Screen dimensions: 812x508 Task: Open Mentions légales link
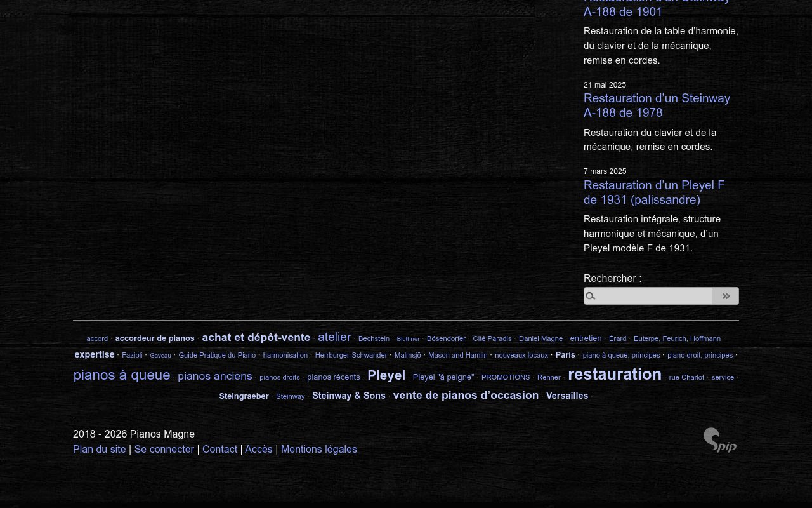point(319,449)
